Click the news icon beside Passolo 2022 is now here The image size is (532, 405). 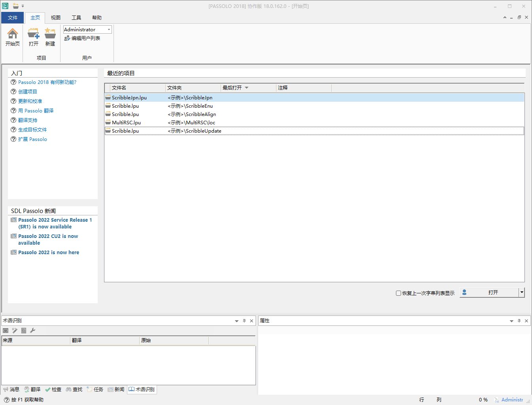pos(13,252)
